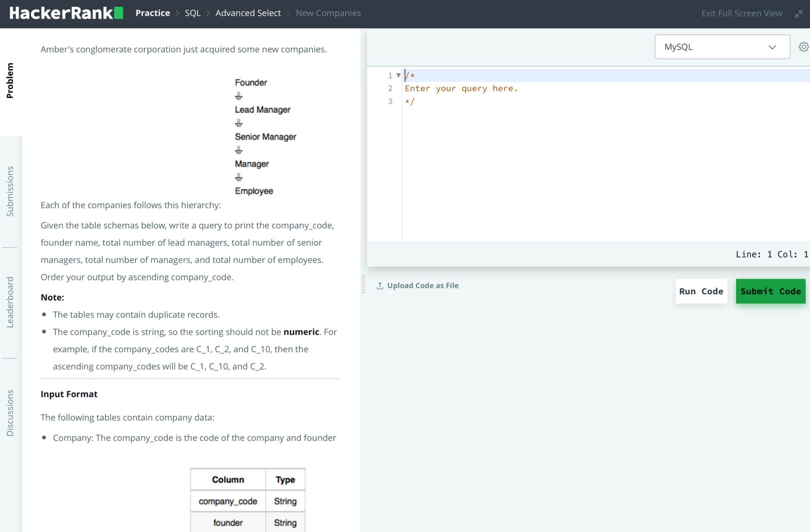This screenshot has width=810, height=532.
Task: Click the SQL breadcrumb link
Action: [x=192, y=13]
